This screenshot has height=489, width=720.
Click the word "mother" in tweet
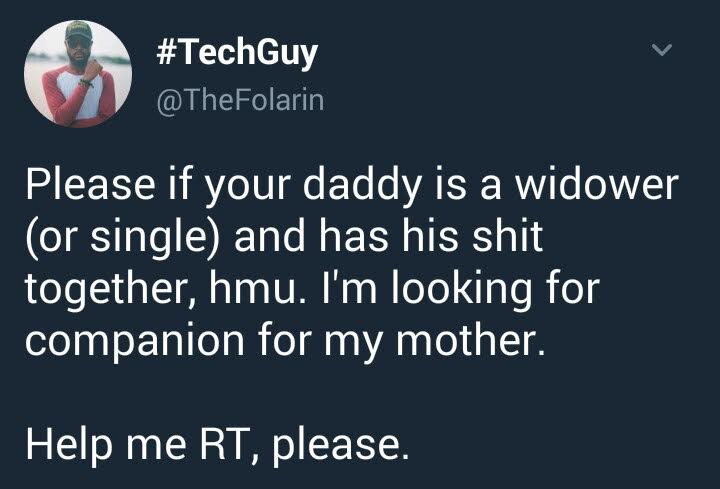click(470, 341)
